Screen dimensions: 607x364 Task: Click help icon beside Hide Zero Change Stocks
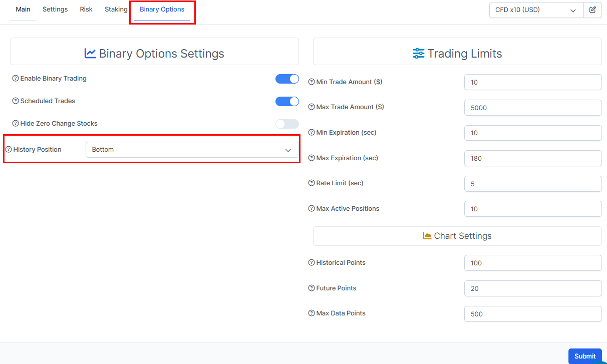[x=16, y=124]
